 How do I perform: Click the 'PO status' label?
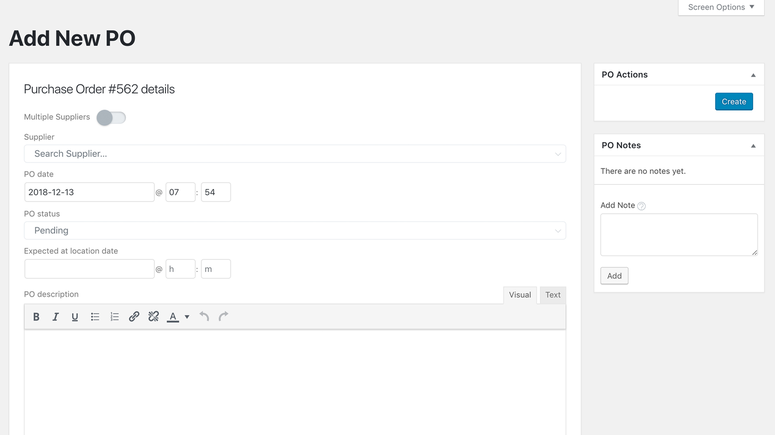tap(42, 214)
